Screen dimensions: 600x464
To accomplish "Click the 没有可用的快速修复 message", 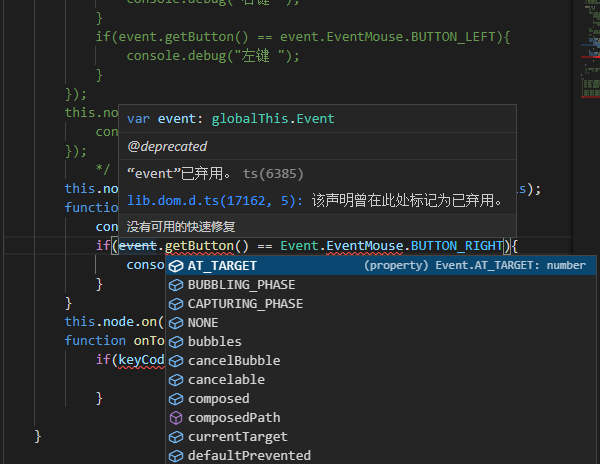I will point(181,227).
